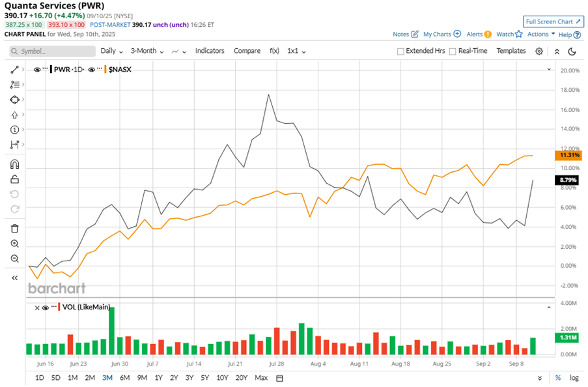Image resolution: width=588 pixels, height=387 pixels.
Task: Click the Watch star icon
Action: pyautogui.click(x=518, y=34)
